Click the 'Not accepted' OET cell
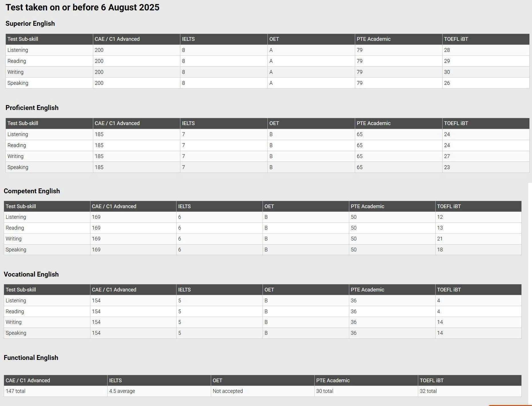The width and height of the screenshot is (532, 406). click(228, 391)
